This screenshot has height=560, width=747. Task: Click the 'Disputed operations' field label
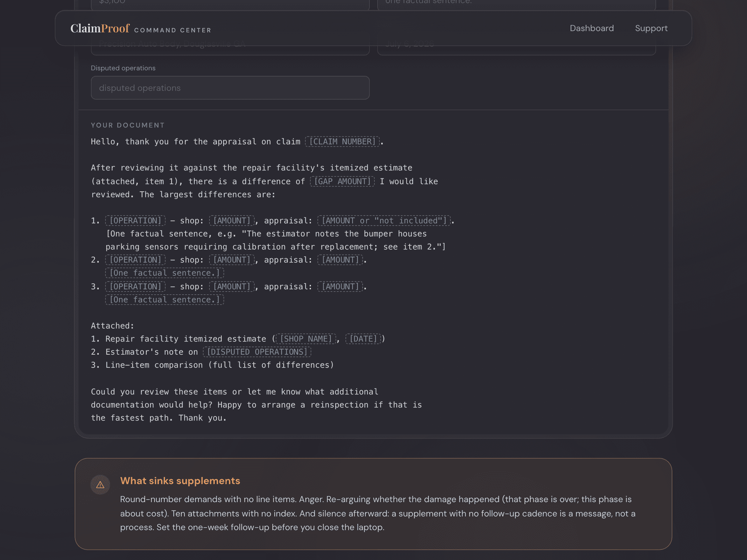(x=123, y=68)
